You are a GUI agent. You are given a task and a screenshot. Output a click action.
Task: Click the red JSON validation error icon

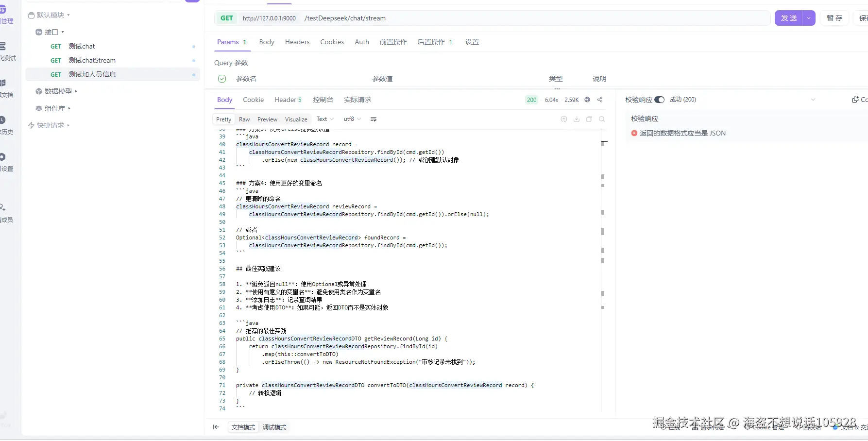click(634, 133)
